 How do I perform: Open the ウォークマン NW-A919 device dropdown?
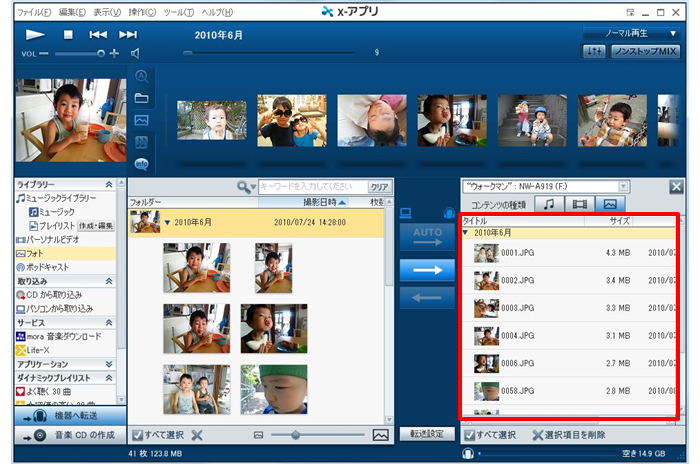click(547, 186)
